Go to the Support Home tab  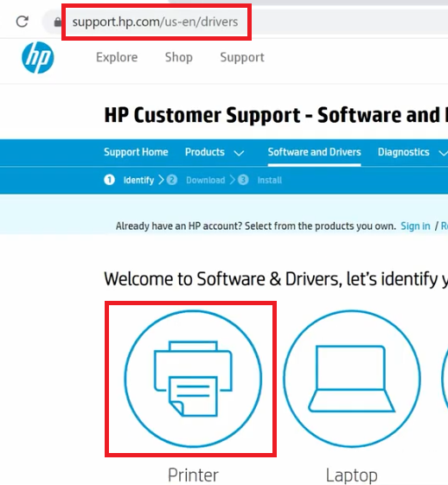(136, 152)
